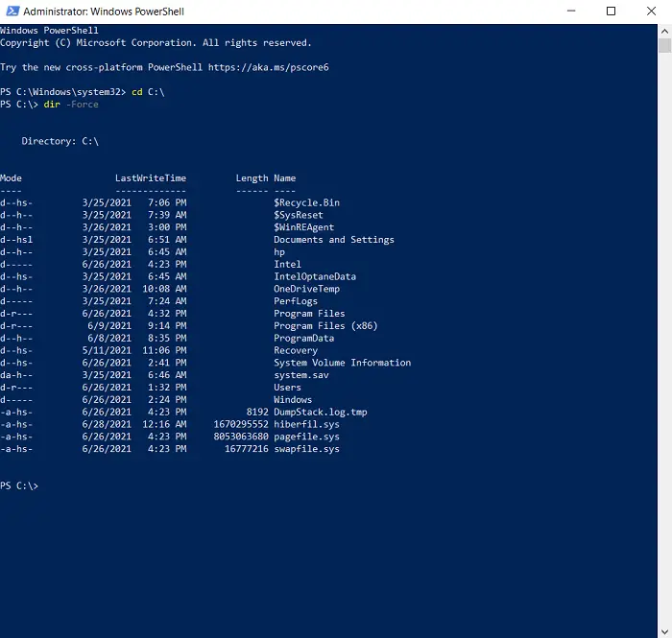Click the PowerShell icon in title bar
The height and width of the screenshot is (638, 672).
point(12,12)
